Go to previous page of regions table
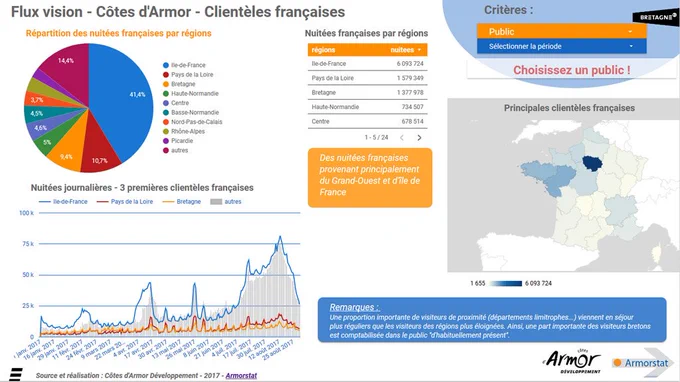 [402, 137]
